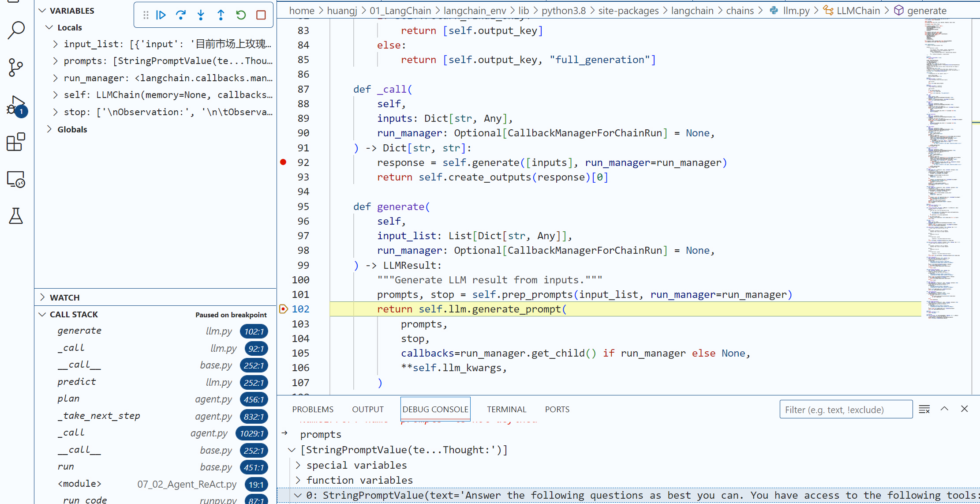The image size is (980, 504).
Task: Open the PROBLEMS tab
Action: pyautogui.click(x=313, y=409)
